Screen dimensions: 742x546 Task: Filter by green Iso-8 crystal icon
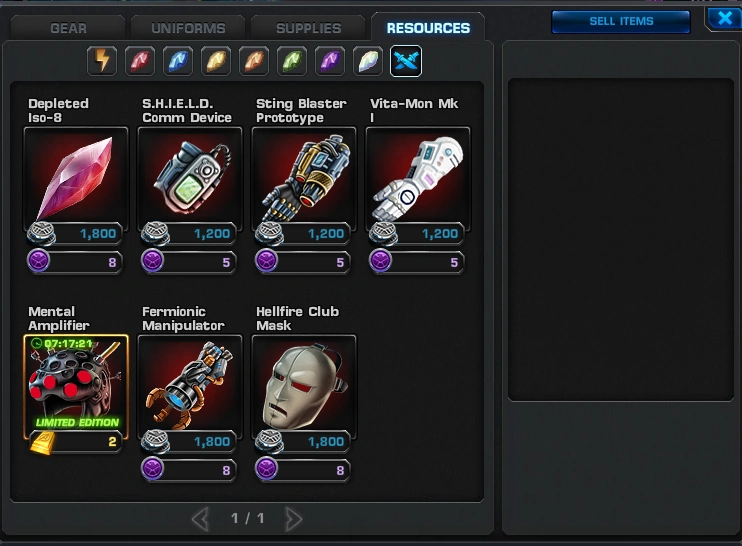click(292, 61)
